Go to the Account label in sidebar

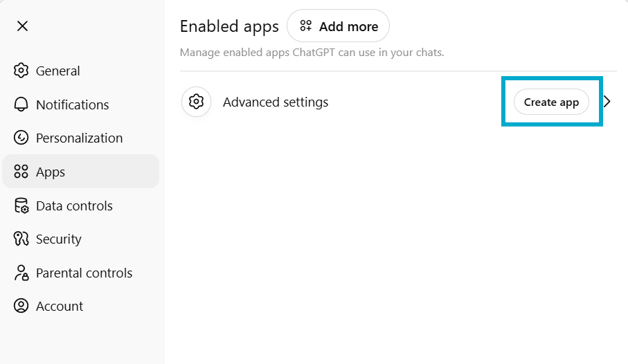pos(60,306)
